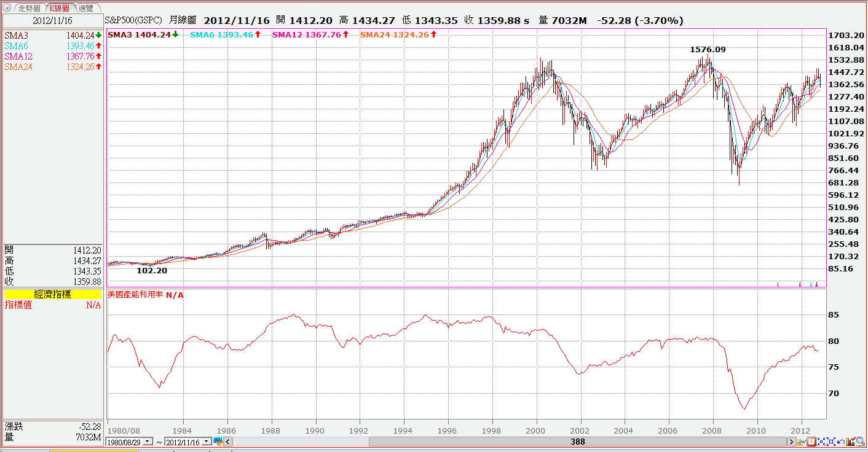
Task: Click the 指標值 row in left panel
Action: click(53, 305)
